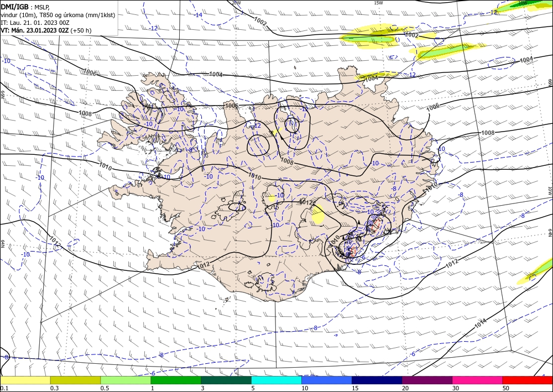Click the '0.5' legend value label
553x392 pixels.
point(105,388)
